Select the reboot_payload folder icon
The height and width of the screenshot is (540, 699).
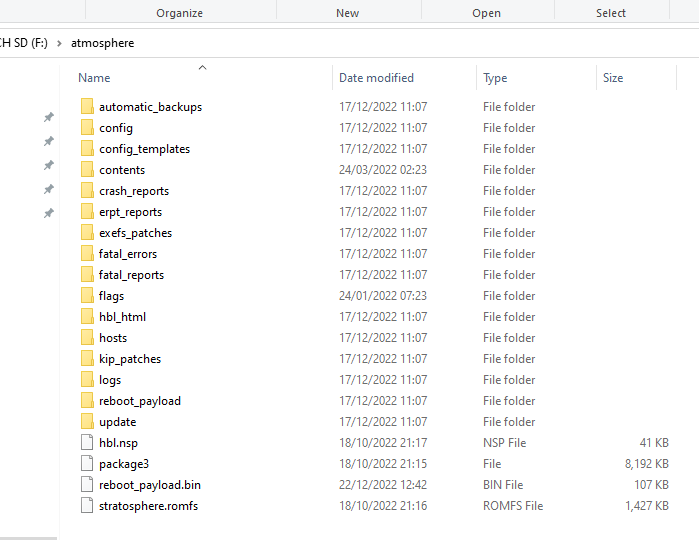[x=87, y=400]
